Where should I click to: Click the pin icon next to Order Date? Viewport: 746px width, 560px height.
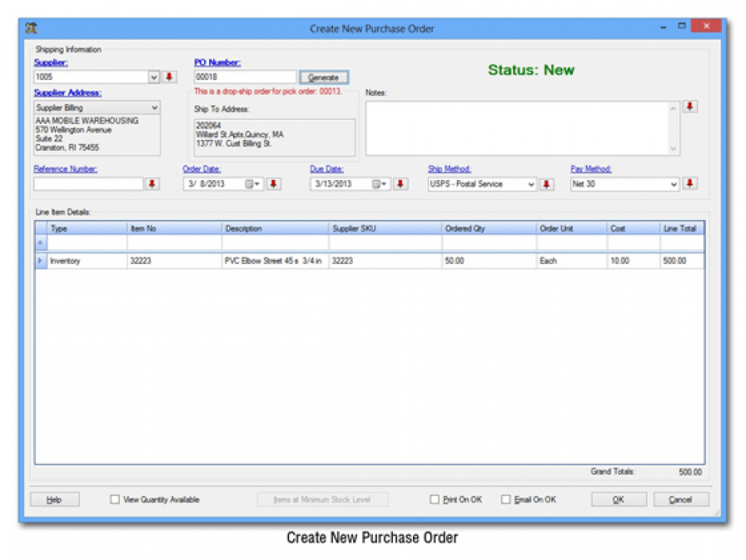pos(274,184)
